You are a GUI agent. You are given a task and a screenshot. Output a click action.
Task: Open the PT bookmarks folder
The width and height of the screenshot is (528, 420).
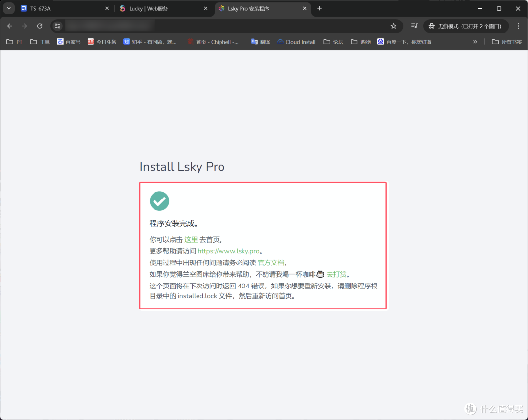click(15, 42)
